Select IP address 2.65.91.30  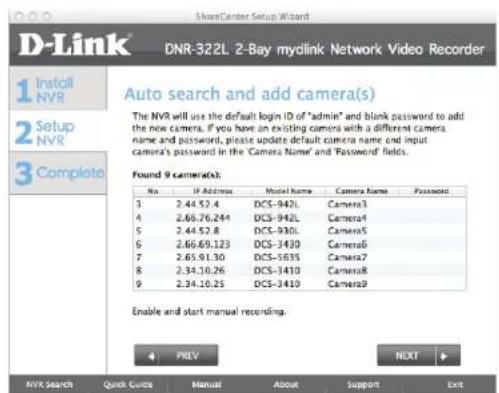(200, 257)
